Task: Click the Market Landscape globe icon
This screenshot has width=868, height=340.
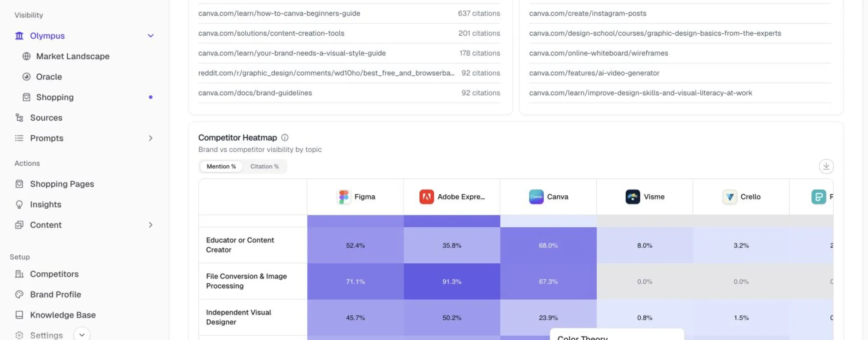Action: coord(26,56)
